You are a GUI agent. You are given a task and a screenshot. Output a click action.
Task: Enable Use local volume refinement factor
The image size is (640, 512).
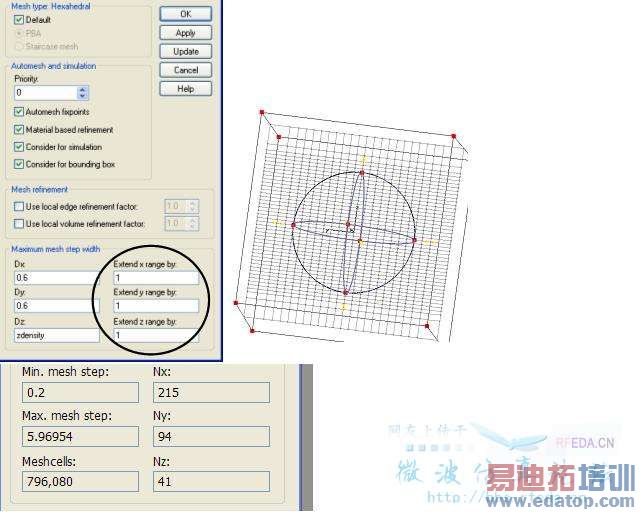(19, 224)
